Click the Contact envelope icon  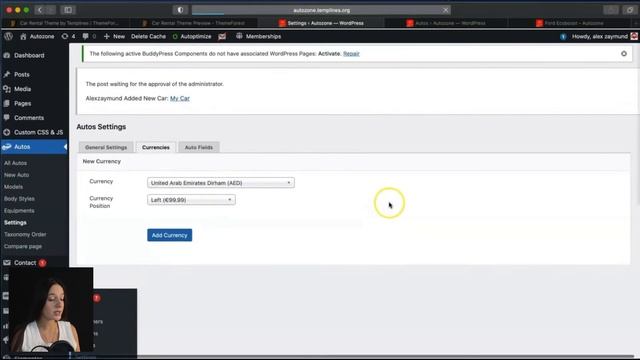7,263
